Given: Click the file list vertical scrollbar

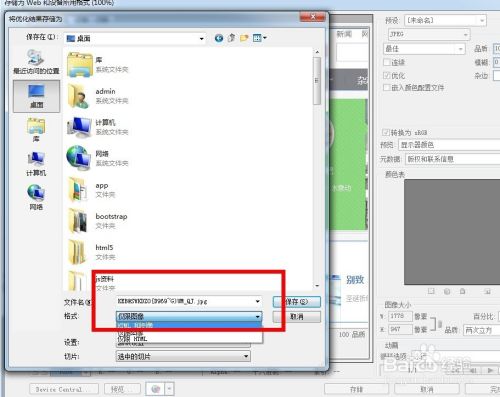Looking at the screenshot, I should [x=317, y=81].
